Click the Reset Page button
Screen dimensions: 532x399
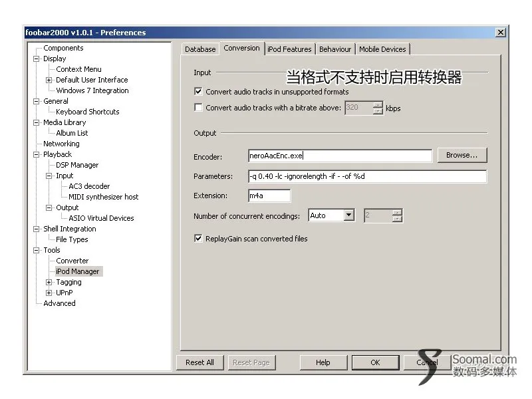click(x=251, y=362)
